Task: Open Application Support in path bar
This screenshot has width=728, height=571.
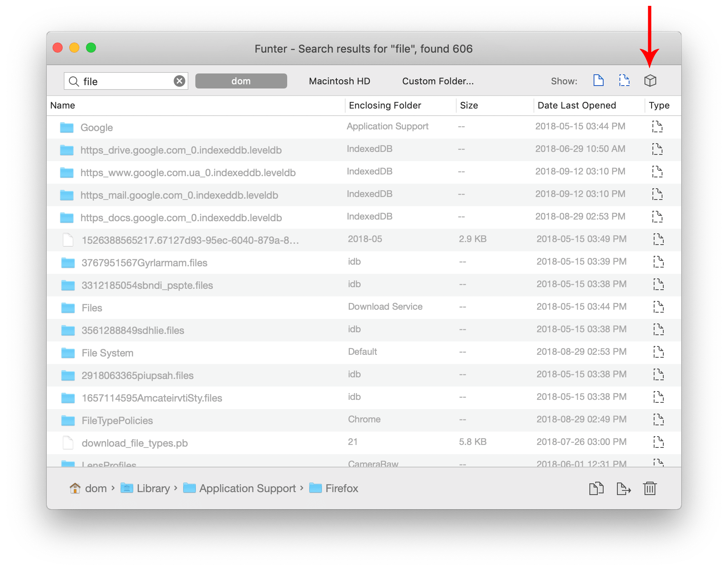Action: click(x=248, y=488)
